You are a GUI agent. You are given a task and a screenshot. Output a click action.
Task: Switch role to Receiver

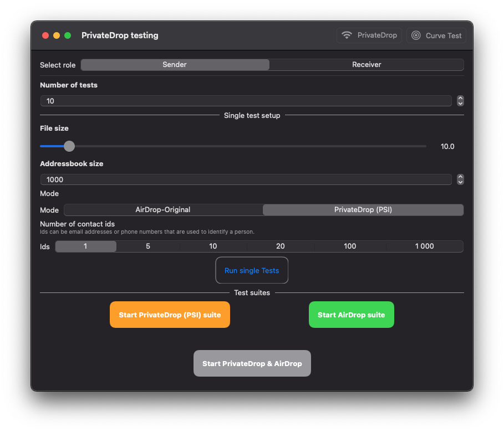click(x=366, y=65)
